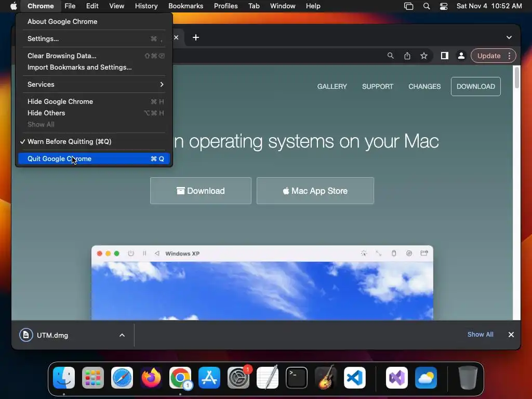Bookmark this page with the star icon
This screenshot has width=532, height=399.
pyautogui.click(x=424, y=56)
